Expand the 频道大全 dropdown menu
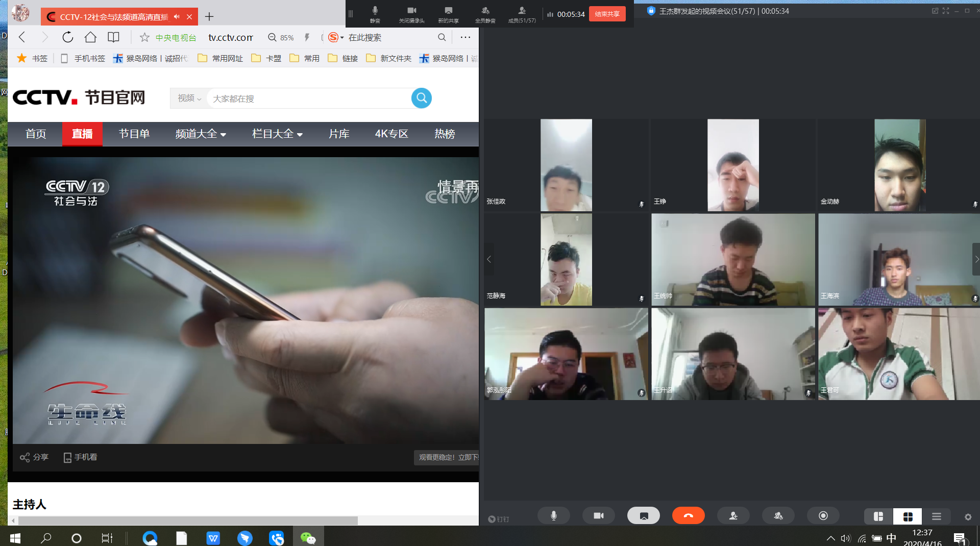The height and width of the screenshot is (546, 980). point(201,134)
